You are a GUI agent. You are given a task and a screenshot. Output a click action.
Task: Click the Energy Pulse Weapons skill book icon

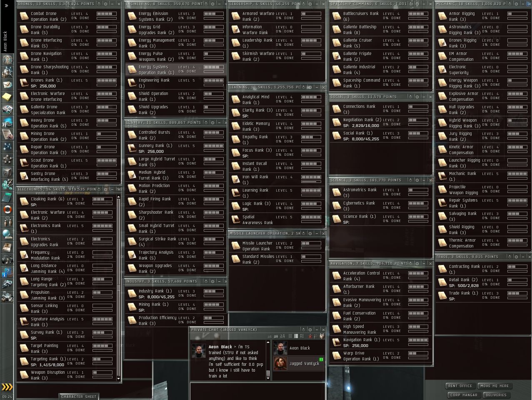(132, 56)
